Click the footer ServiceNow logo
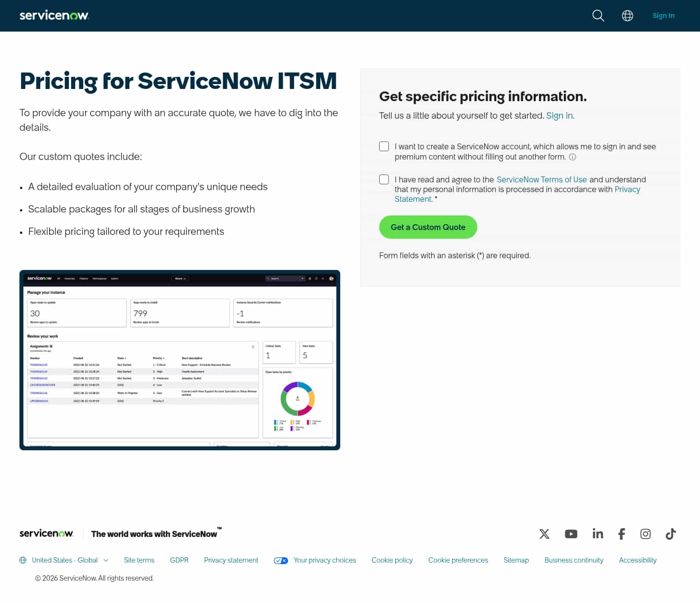Viewport: 700px width, 603px height. [x=47, y=533]
